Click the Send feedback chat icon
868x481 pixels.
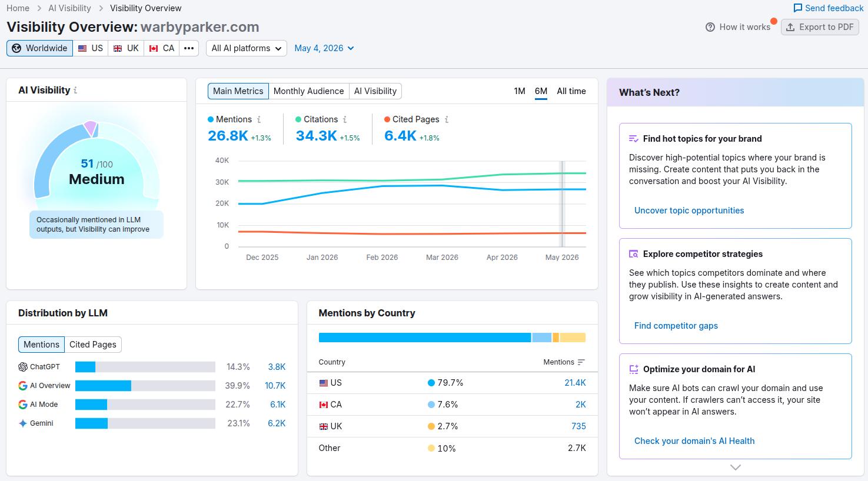pos(798,8)
